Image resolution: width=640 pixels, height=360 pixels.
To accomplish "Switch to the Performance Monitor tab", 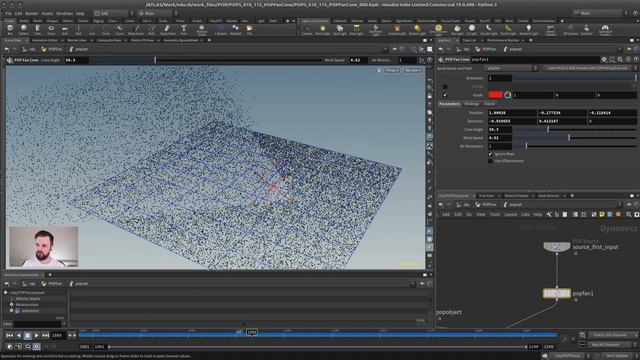I will pyautogui.click(x=502, y=40).
